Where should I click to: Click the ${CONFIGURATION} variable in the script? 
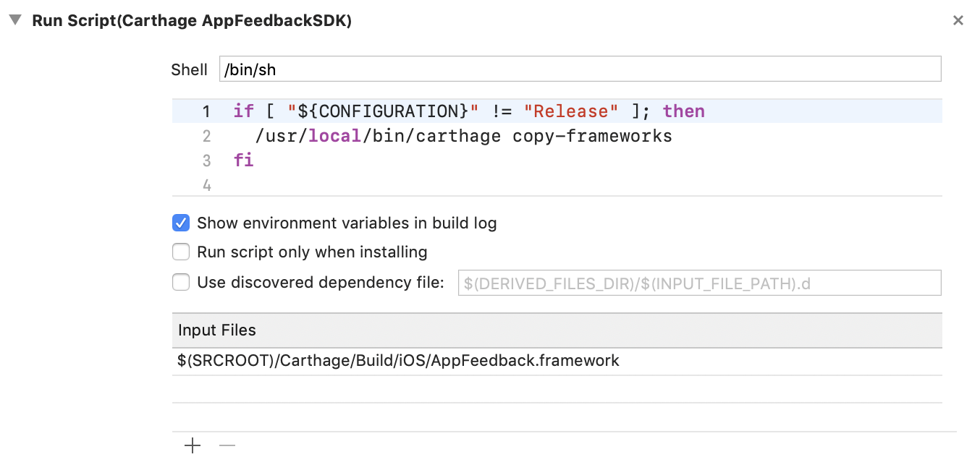point(387,111)
